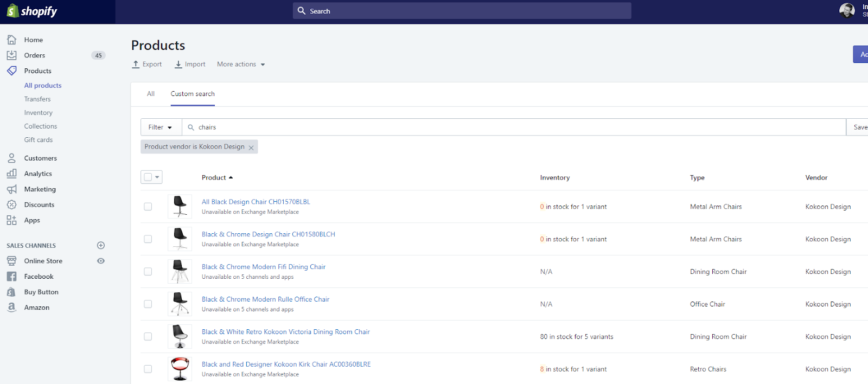Click the Import download arrow icon

coord(178,64)
